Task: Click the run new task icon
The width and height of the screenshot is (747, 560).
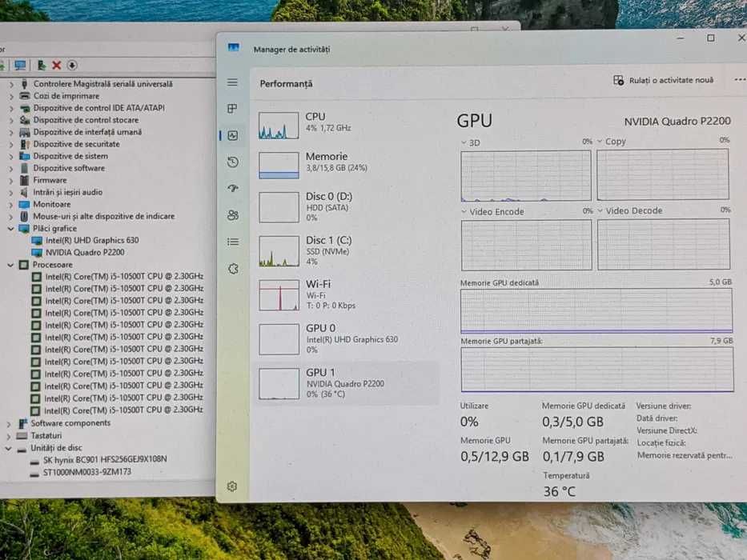Action: point(618,80)
